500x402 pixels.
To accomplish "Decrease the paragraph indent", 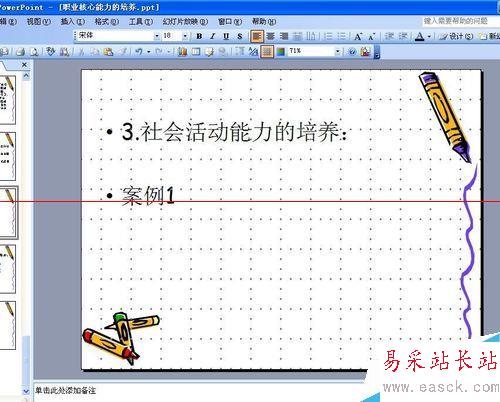I will click(x=389, y=36).
